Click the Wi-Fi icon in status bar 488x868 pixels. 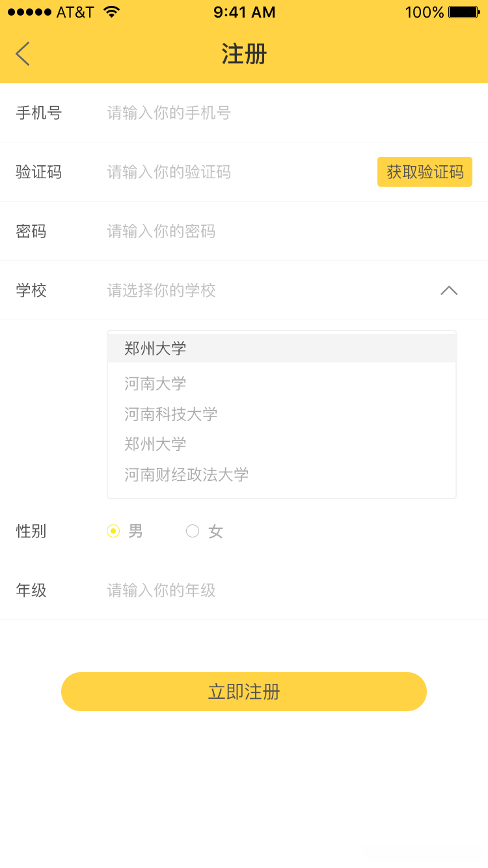(x=111, y=12)
